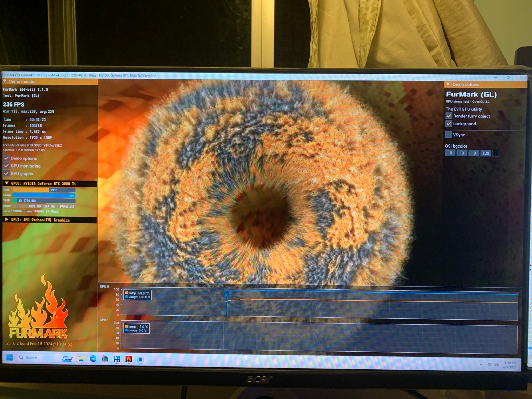
Task: Click the volume speaker tray icon
Action: coord(496,365)
